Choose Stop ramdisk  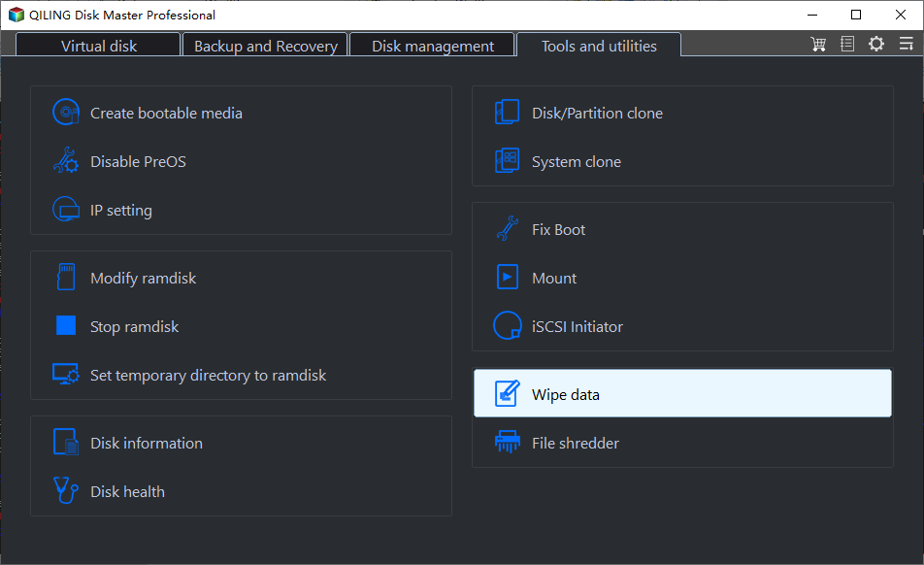click(x=134, y=327)
